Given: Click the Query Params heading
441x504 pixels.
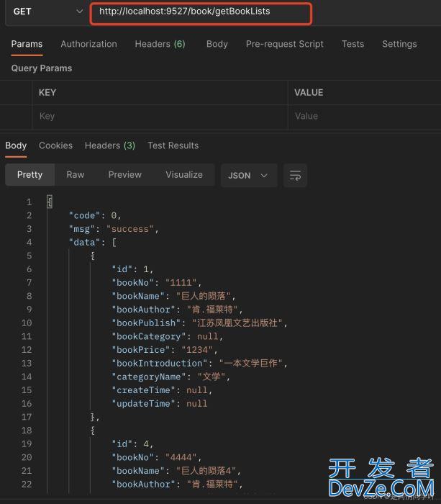Looking at the screenshot, I should tap(42, 68).
